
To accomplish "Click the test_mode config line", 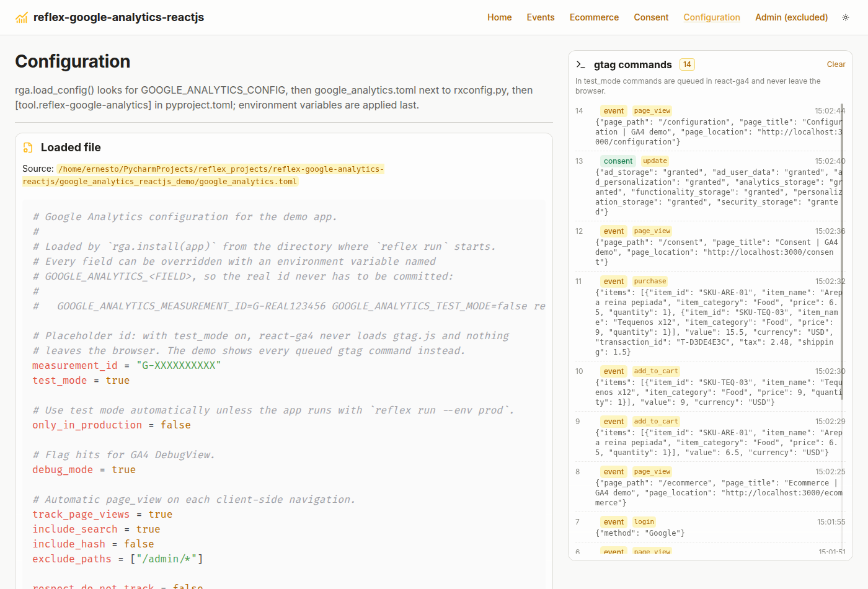I will [x=81, y=381].
